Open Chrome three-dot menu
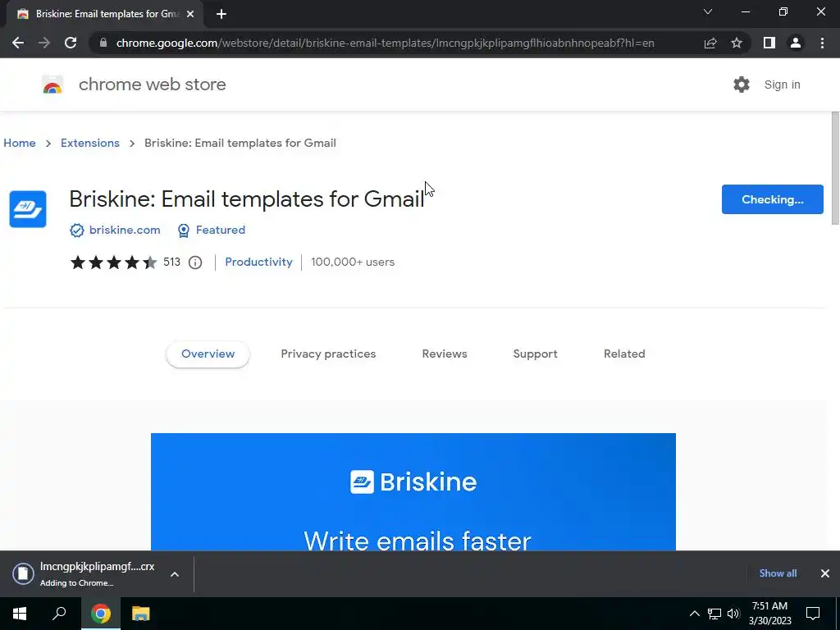Viewport: 840px width, 630px height. [822, 43]
